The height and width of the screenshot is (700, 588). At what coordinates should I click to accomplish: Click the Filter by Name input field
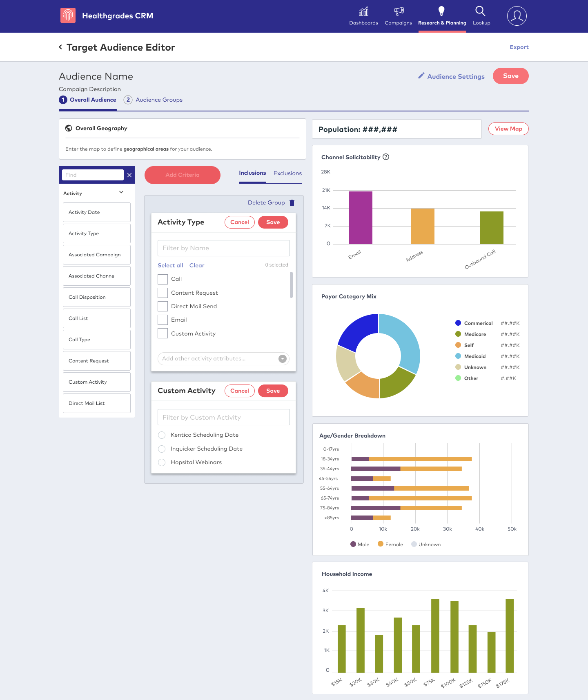(x=223, y=248)
